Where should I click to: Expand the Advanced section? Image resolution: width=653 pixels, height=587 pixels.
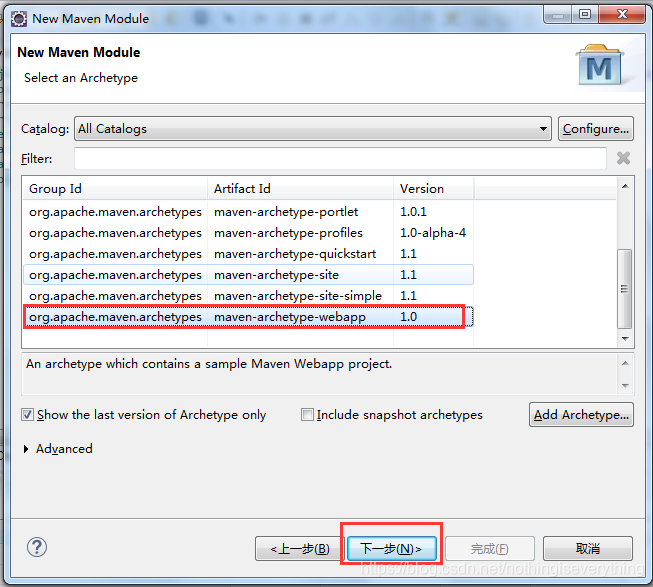[x=26, y=449]
